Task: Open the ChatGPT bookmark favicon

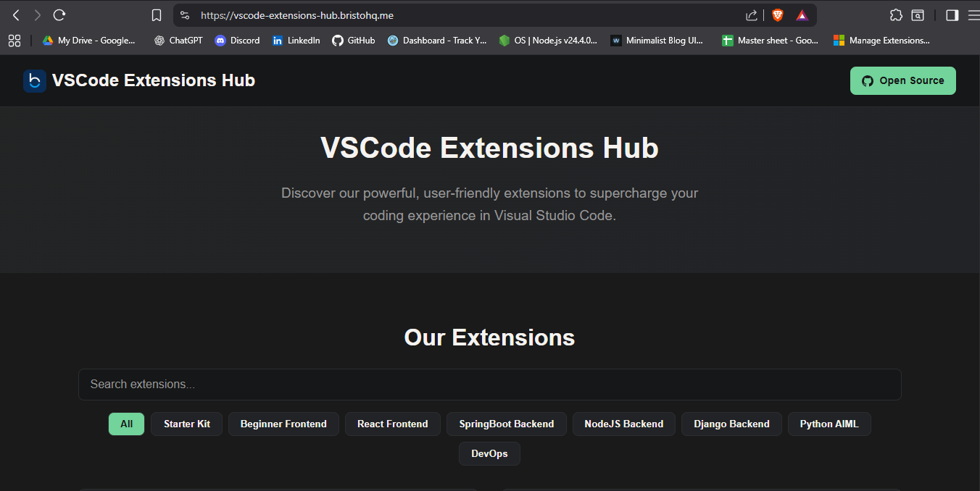Action: (x=159, y=41)
